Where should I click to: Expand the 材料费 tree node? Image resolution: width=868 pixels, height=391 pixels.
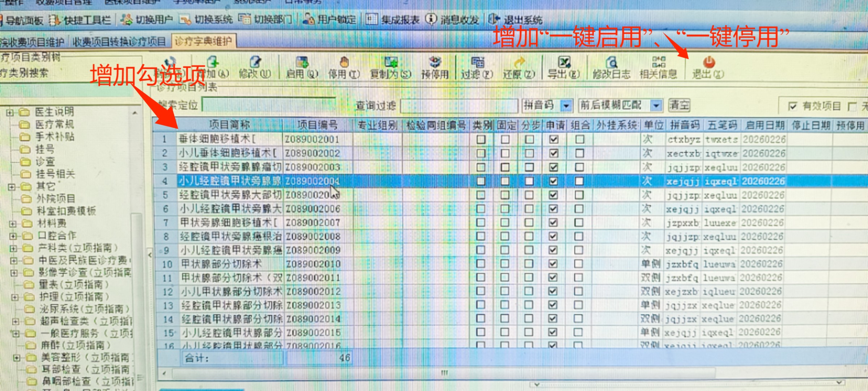pos(13,224)
